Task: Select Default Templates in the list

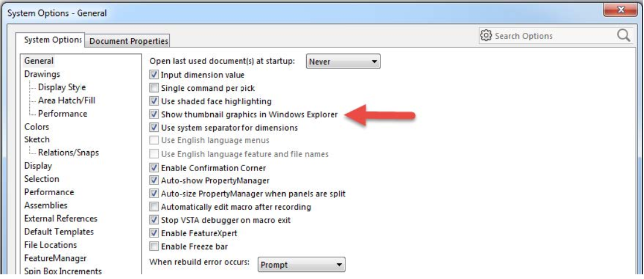Action: coord(59,232)
